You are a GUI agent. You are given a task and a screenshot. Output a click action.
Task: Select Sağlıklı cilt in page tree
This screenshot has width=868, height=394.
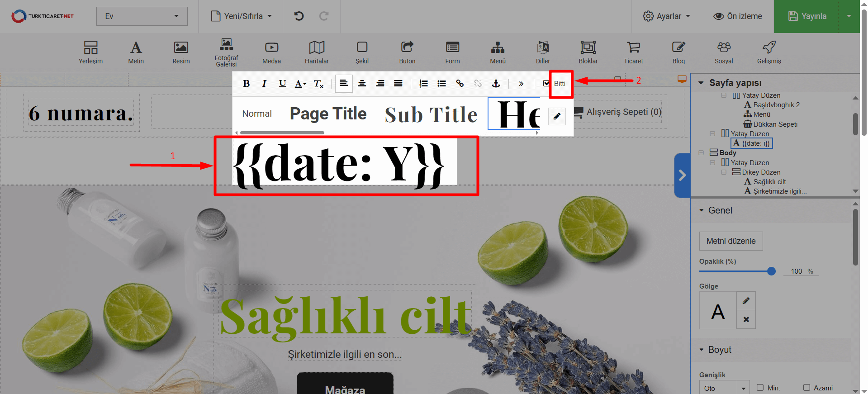(x=765, y=182)
